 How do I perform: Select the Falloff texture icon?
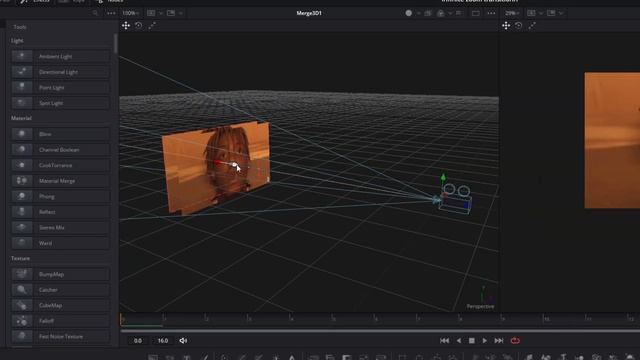click(x=22, y=321)
